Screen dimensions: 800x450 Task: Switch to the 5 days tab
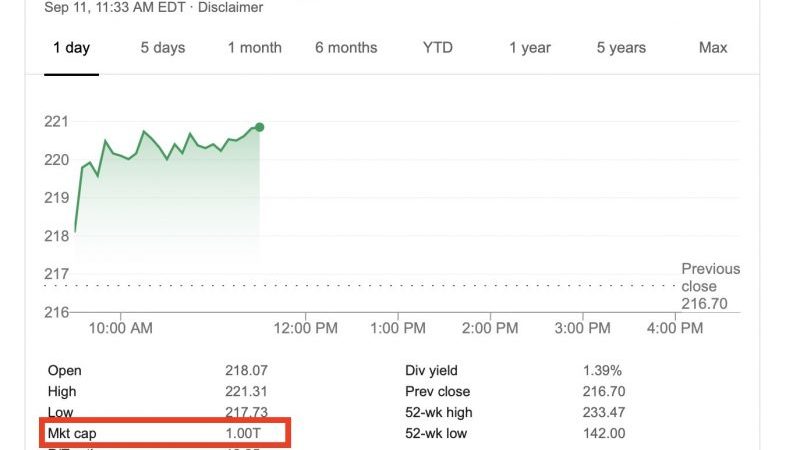pos(162,48)
